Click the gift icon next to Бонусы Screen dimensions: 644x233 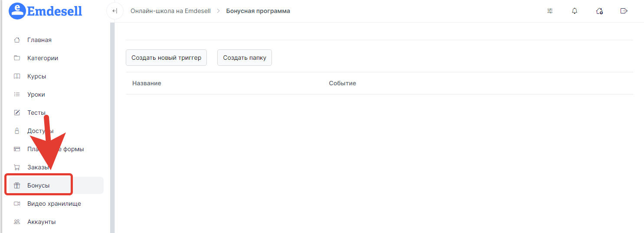pyautogui.click(x=17, y=185)
